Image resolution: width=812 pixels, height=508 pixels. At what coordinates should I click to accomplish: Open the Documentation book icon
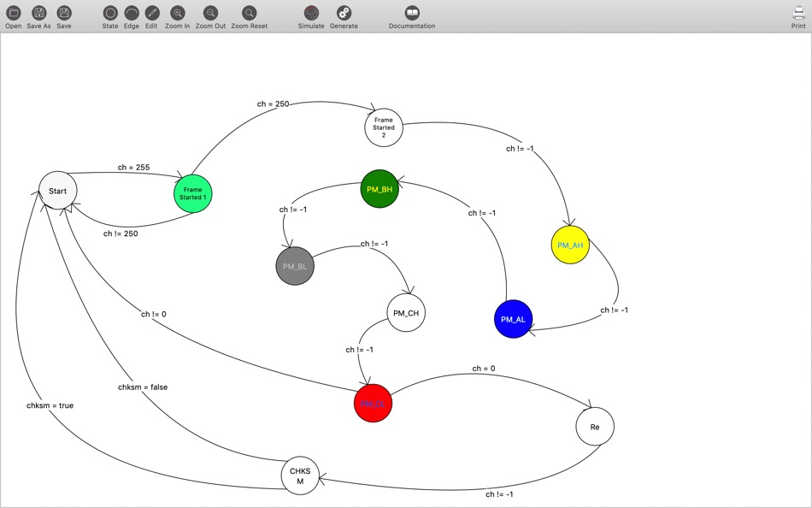point(412,13)
